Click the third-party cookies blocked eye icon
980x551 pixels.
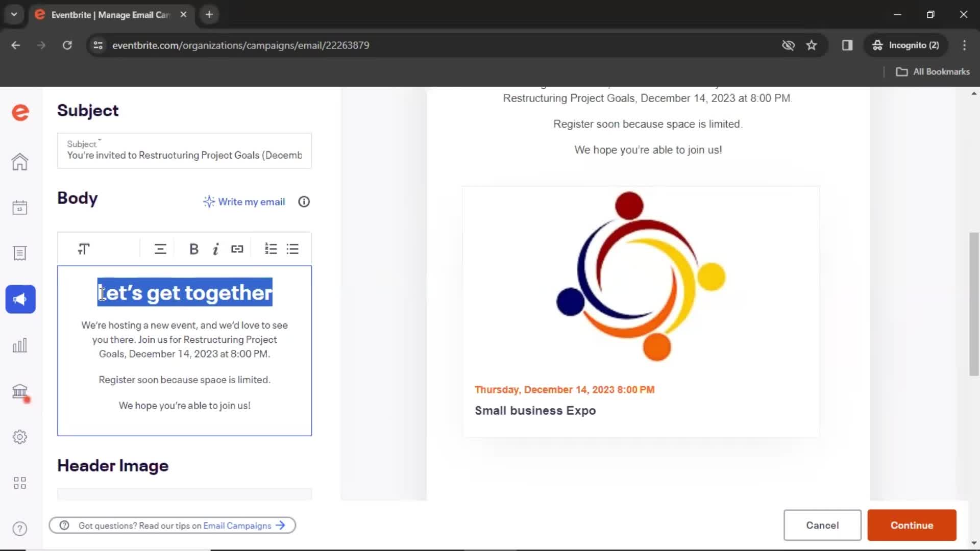click(x=789, y=45)
